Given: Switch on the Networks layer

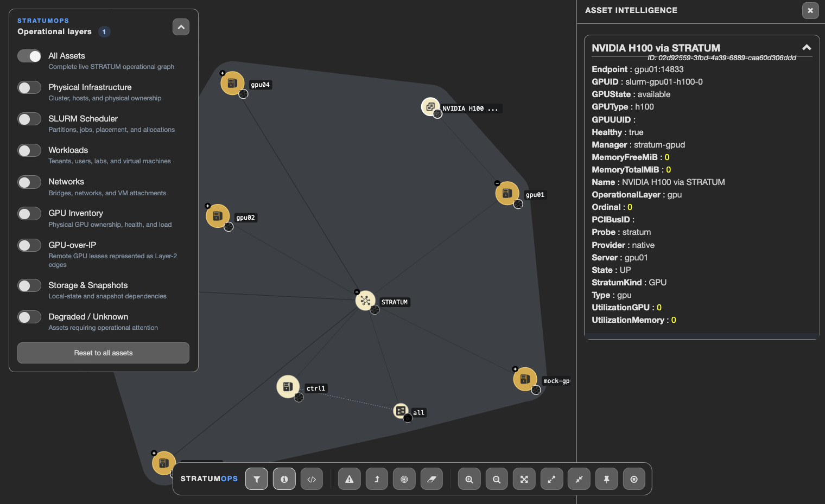Looking at the screenshot, I should [29, 182].
